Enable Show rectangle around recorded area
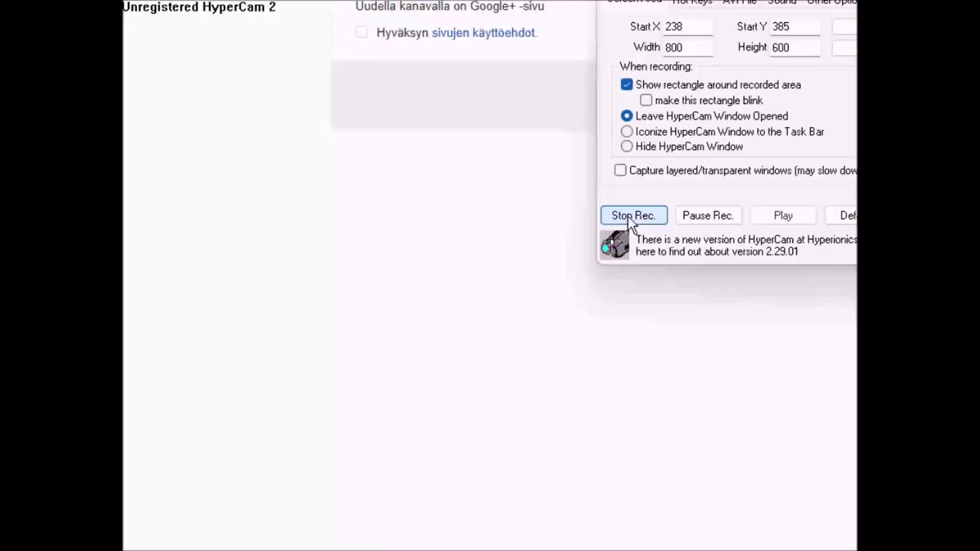 click(627, 85)
